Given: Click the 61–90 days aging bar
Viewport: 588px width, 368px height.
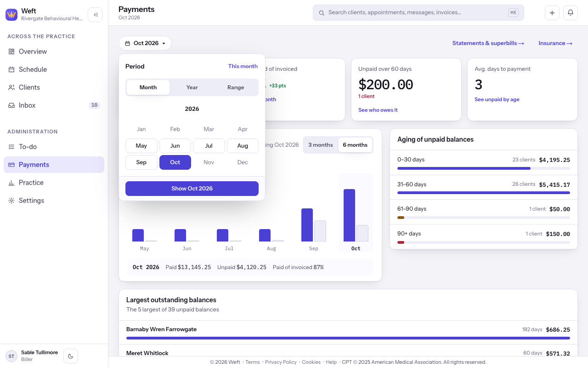Looking at the screenshot, I should pos(484,218).
